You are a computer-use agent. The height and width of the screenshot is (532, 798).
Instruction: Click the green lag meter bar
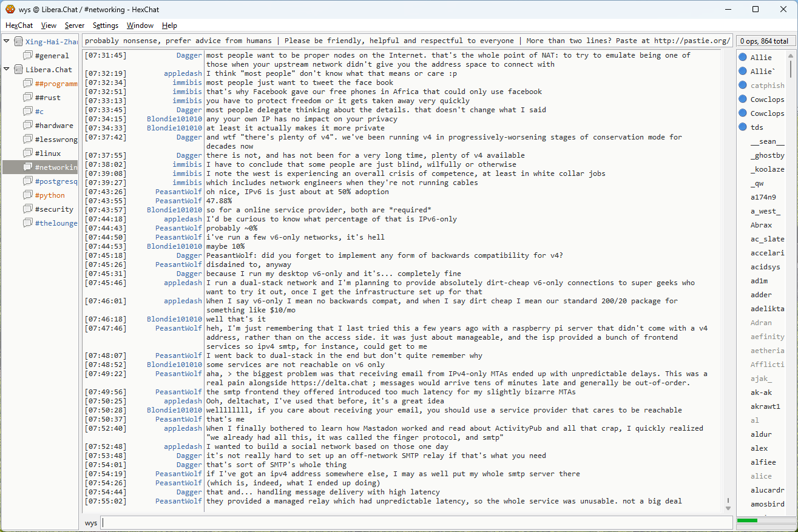(x=746, y=520)
